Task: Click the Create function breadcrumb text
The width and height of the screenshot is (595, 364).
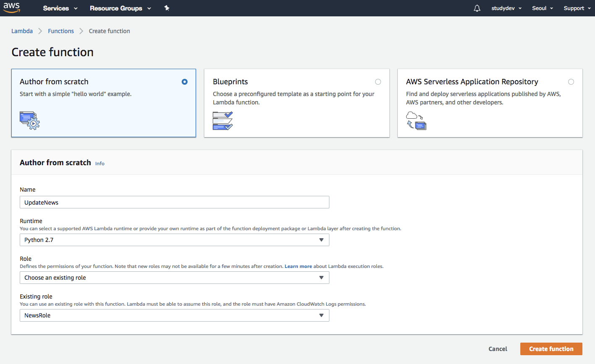Action: pos(110,31)
